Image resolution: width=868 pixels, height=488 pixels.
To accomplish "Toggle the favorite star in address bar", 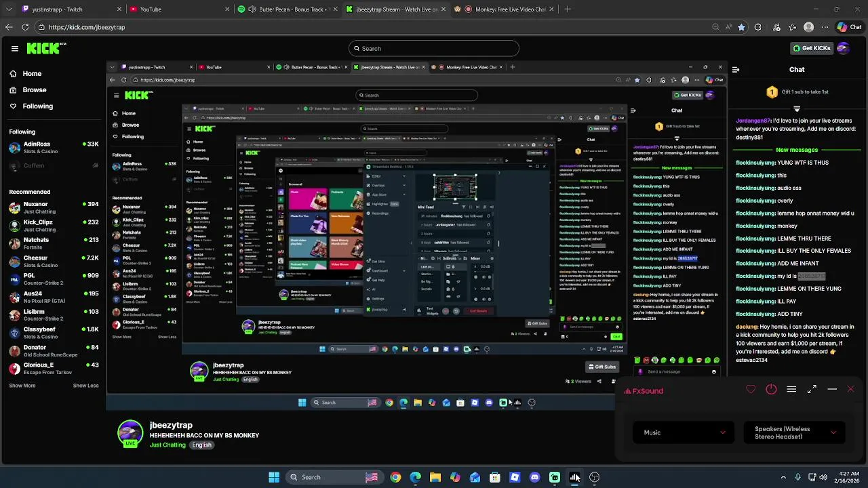I will pos(741,27).
